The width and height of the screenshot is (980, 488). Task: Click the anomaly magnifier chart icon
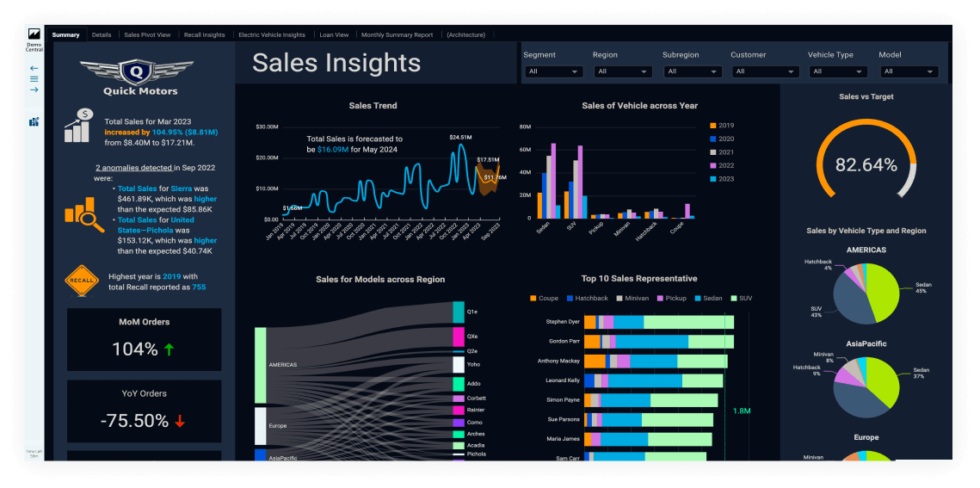[x=84, y=214]
